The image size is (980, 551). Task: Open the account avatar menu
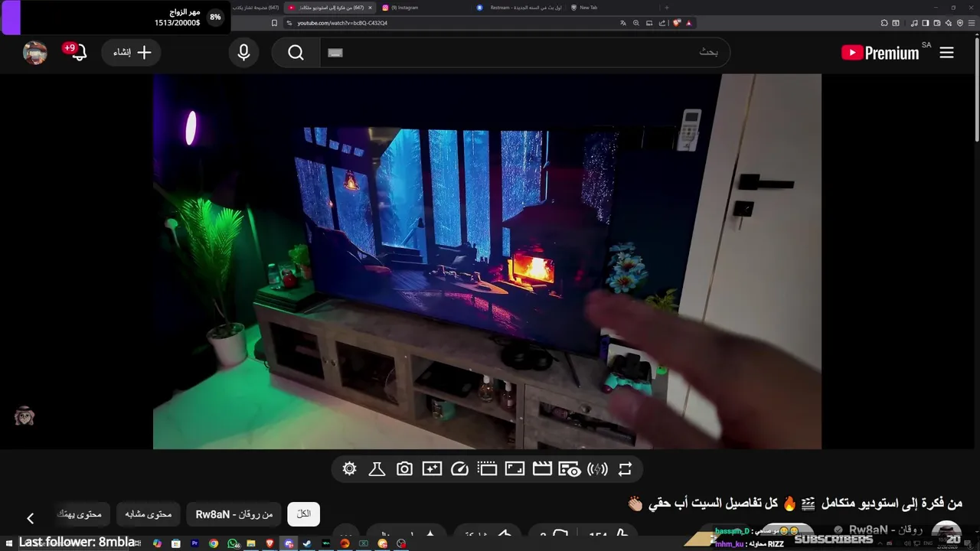(35, 52)
